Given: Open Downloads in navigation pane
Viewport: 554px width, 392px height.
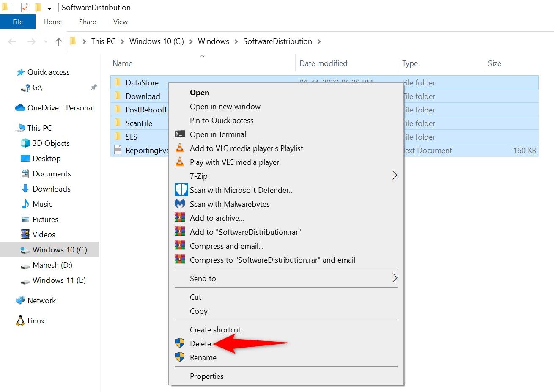Looking at the screenshot, I should [51, 189].
